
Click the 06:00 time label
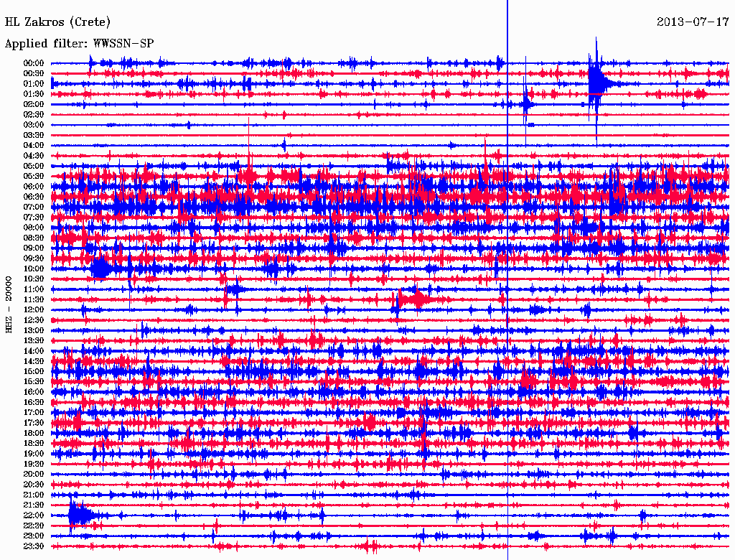click(x=34, y=187)
